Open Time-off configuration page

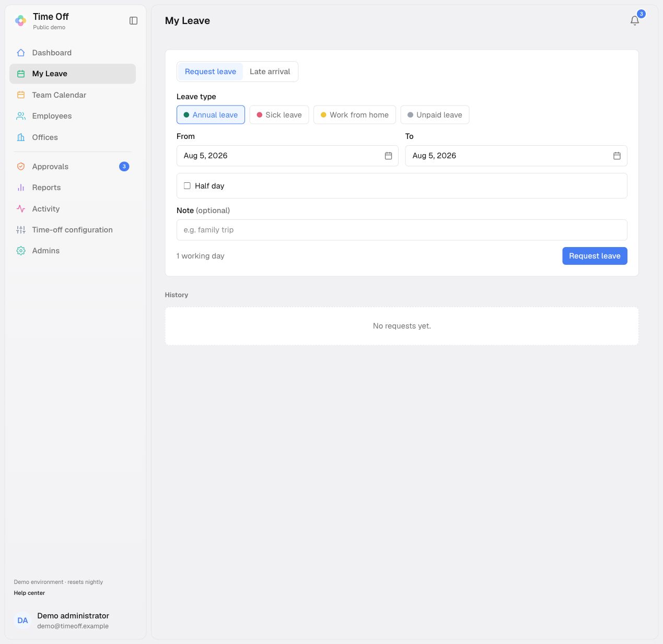(73, 230)
